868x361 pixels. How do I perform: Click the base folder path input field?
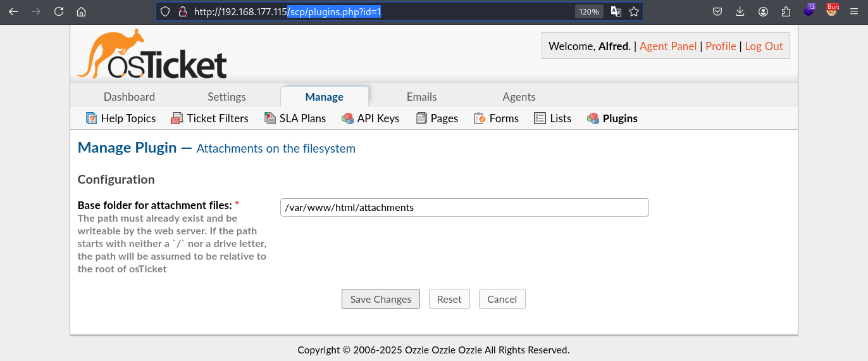[x=464, y=207]
